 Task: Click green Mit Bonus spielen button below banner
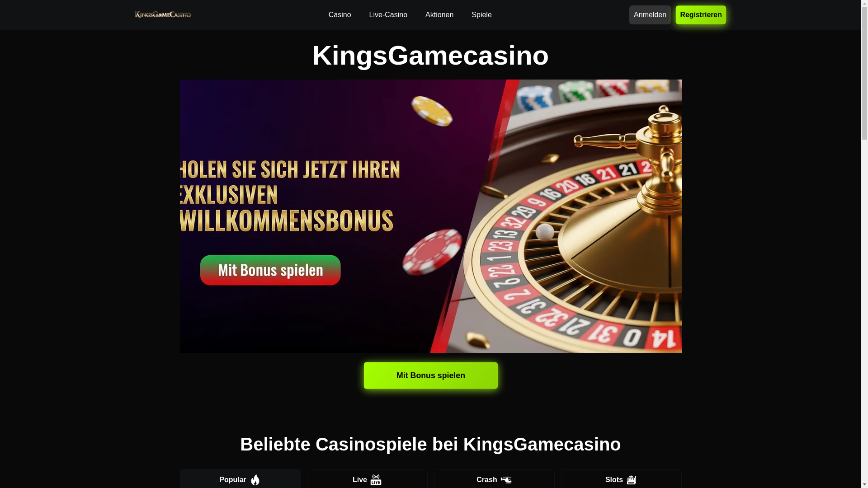click(430, 375)
